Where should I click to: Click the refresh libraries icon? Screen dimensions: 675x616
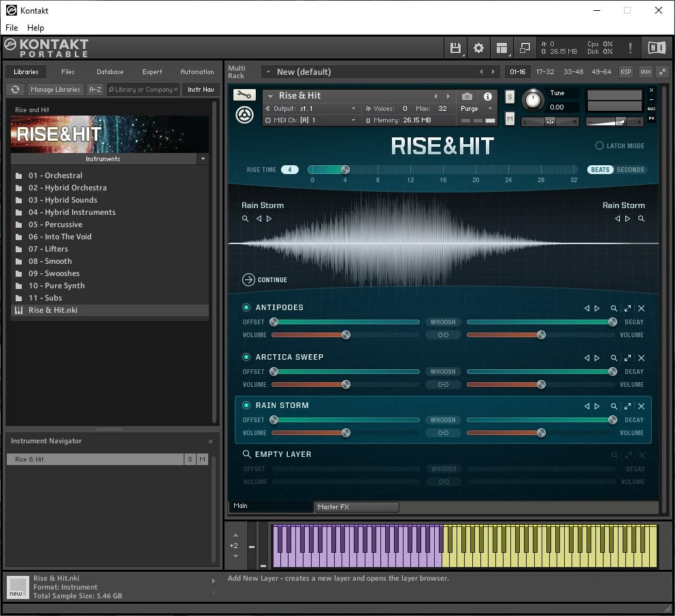point(16,90)
